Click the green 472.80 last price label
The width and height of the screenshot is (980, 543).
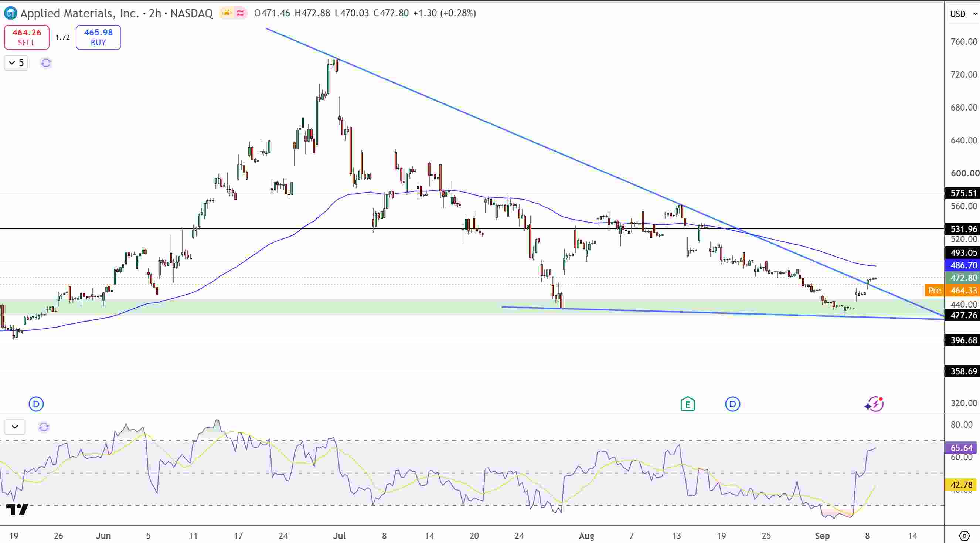[x=963, y=278]
